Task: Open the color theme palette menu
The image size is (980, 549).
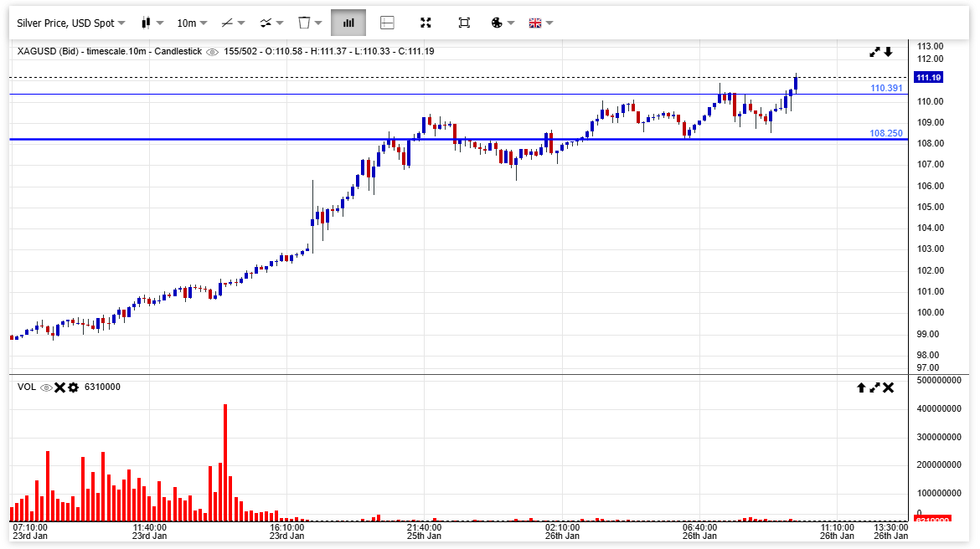Action: pyautogui.click(x=502, y=23)
